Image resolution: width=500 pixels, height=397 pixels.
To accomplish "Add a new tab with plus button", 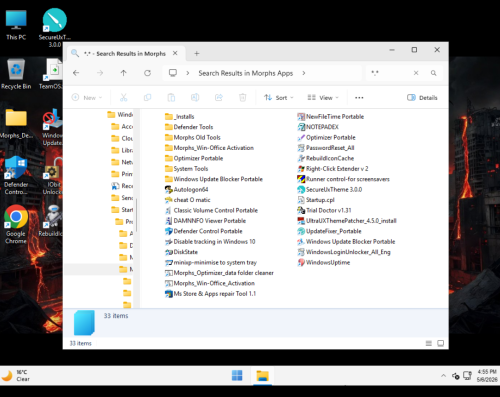I will click(197, 53).
